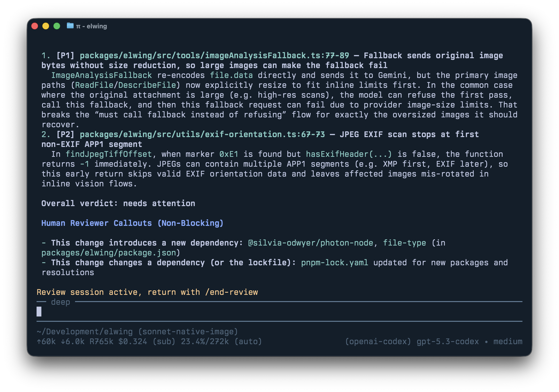This screenshot has width=559, height=392.
Task: Click the blue folder icon in title bar
Action: coord(70,25)
